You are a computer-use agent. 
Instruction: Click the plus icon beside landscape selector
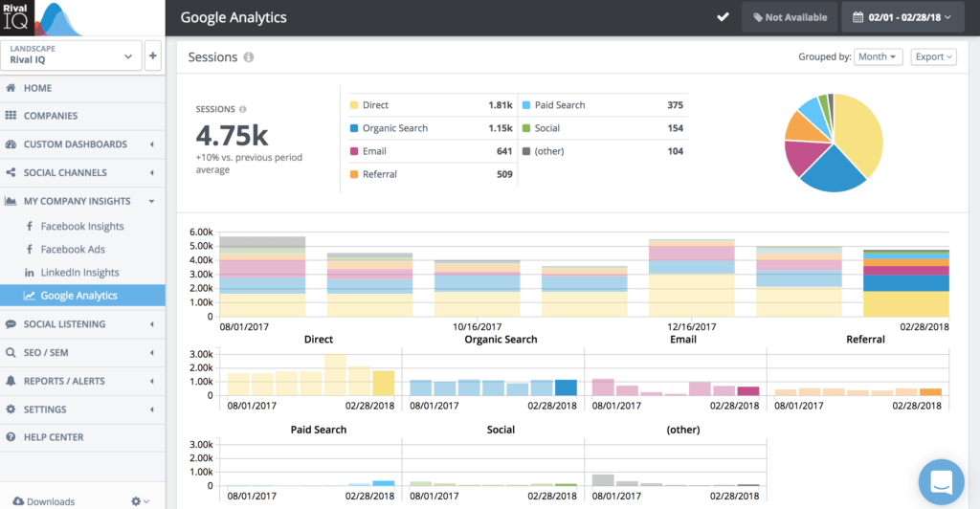point(153,56)
